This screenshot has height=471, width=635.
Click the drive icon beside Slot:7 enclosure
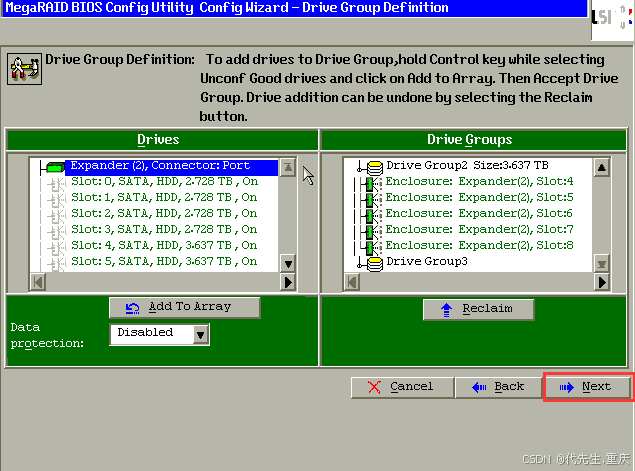(x=371, y=232)
